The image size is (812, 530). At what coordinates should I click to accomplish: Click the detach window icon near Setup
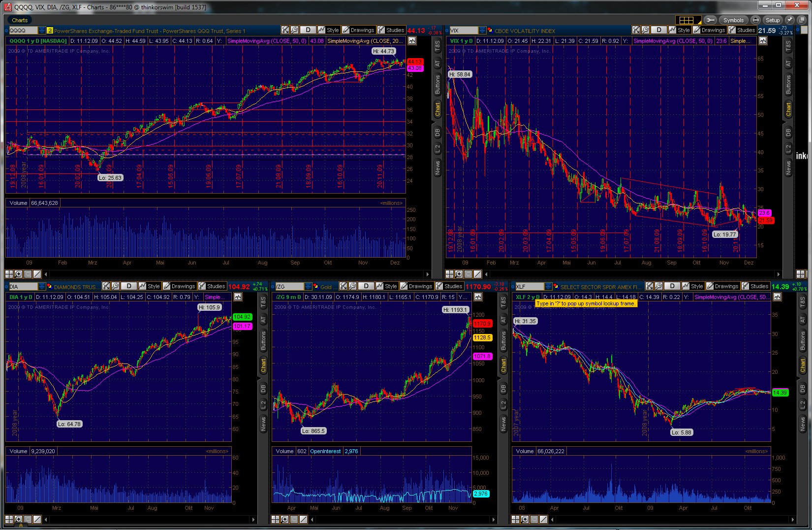[801, 20]
